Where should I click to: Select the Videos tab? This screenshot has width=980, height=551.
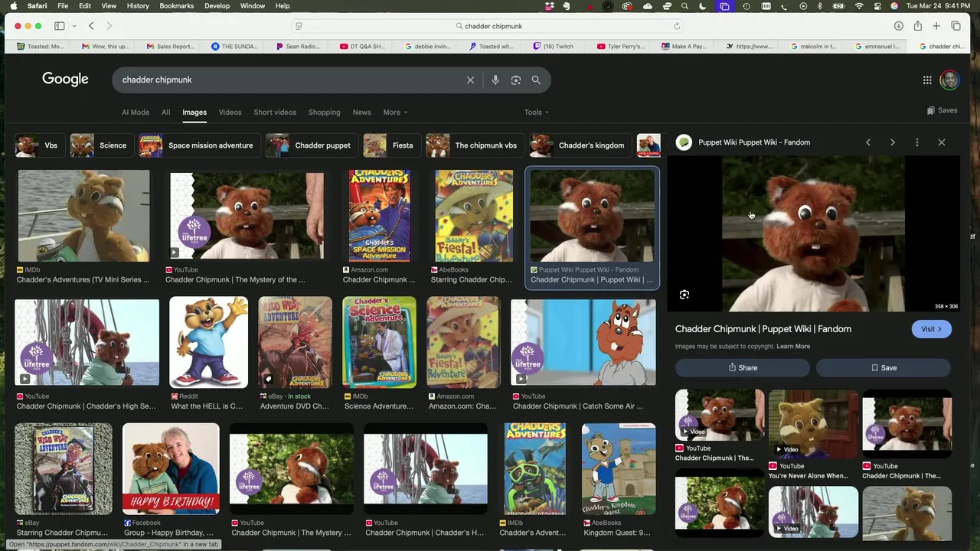230,112
